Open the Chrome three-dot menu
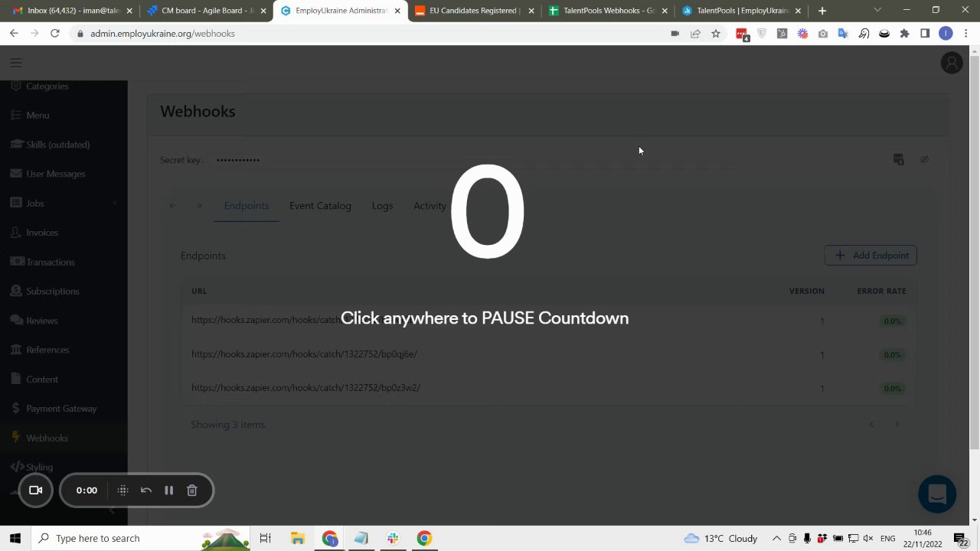Image resolution: width=980 pixels, height=551 pixels. [965, 34]
